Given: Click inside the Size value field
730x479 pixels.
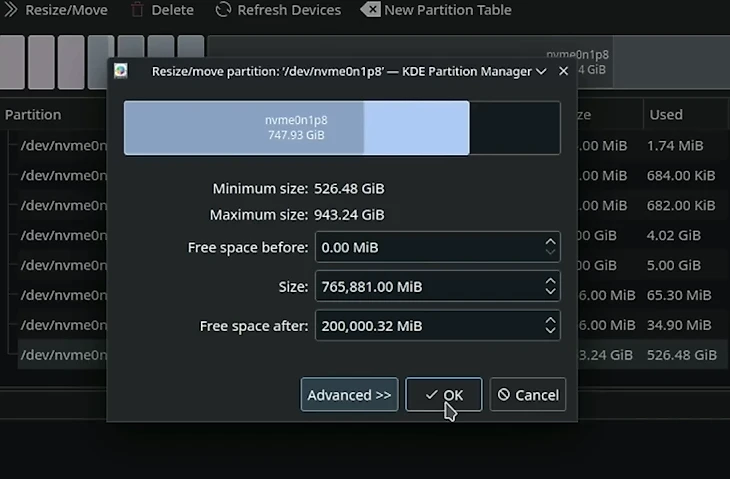Looking at the screenshot, I should [x=428, y=287].
